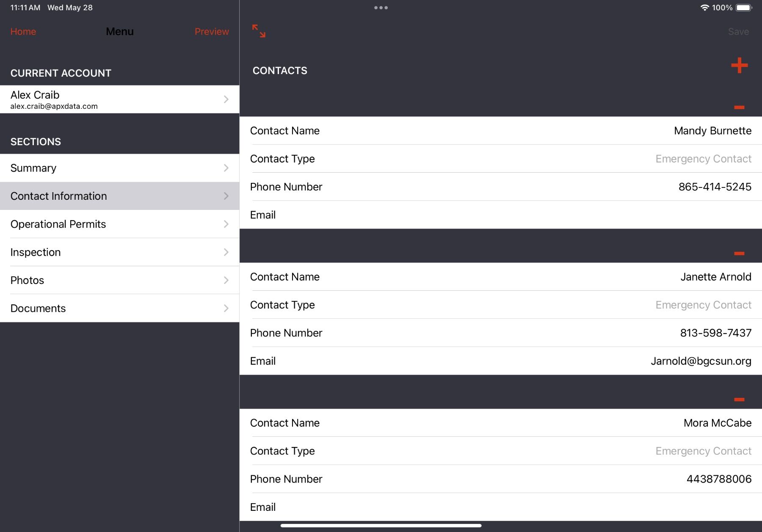762x532 pixels.
Task: Switch to the Summary section
Action: (119, 168)
